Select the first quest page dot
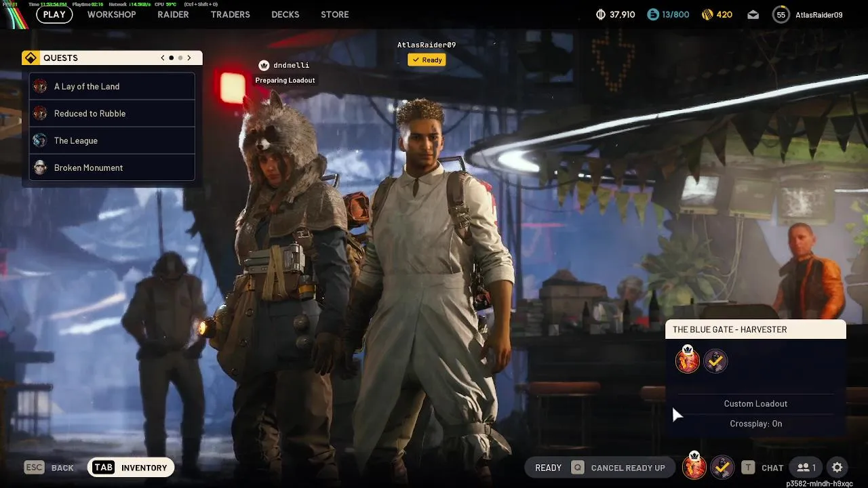Viewport: 868px width, 488px height. 172,58
